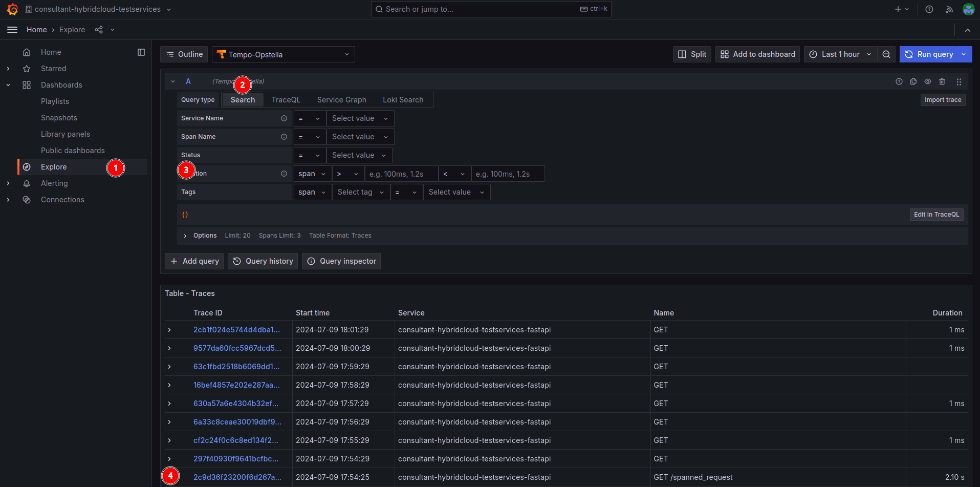Open Run query options arrow
Image resolution: width=980 pixels, height=487 pixels.
pos(964,54)
